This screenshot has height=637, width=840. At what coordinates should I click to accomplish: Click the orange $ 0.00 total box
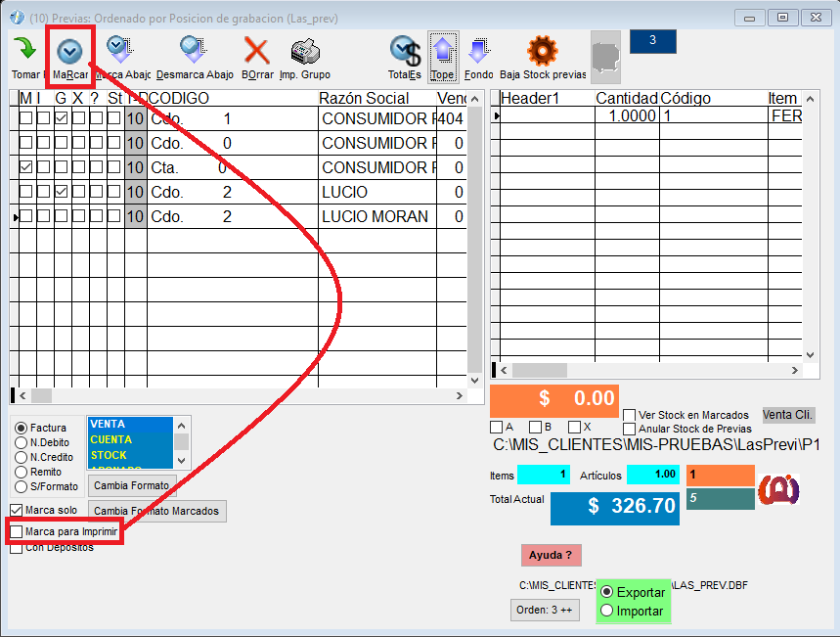click(x=553, y=399)
